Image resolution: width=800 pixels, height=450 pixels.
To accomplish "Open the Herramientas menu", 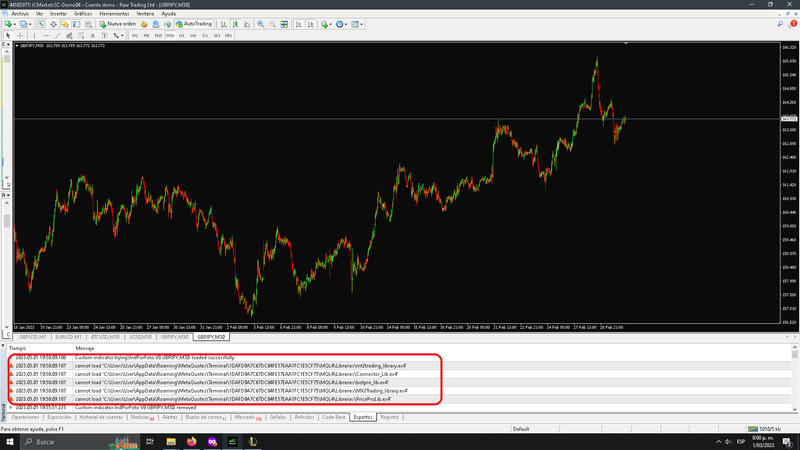I will click(114, 14).
